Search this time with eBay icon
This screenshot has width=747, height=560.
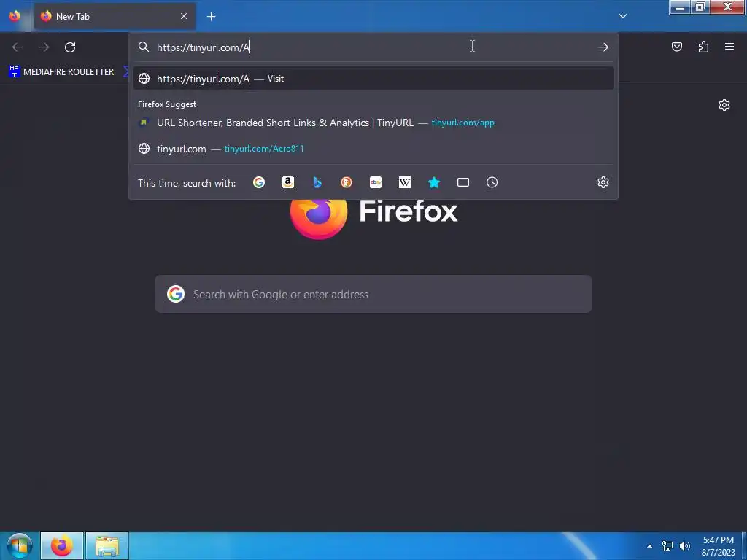point(376,182)
